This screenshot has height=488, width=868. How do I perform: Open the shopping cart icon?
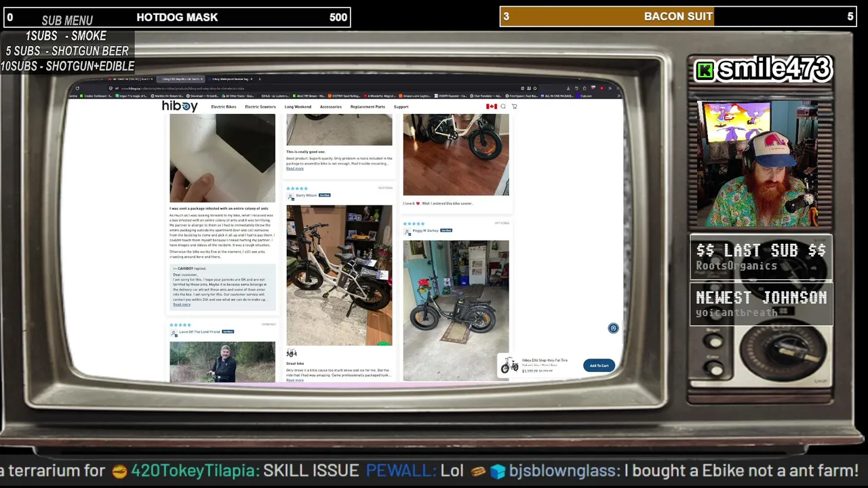(x=514, y=106)
